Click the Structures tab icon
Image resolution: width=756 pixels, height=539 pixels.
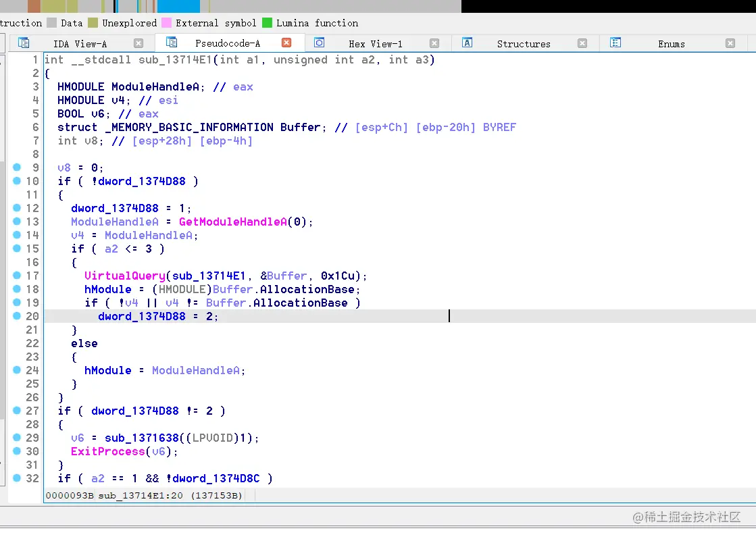click(x=467, y=43)
